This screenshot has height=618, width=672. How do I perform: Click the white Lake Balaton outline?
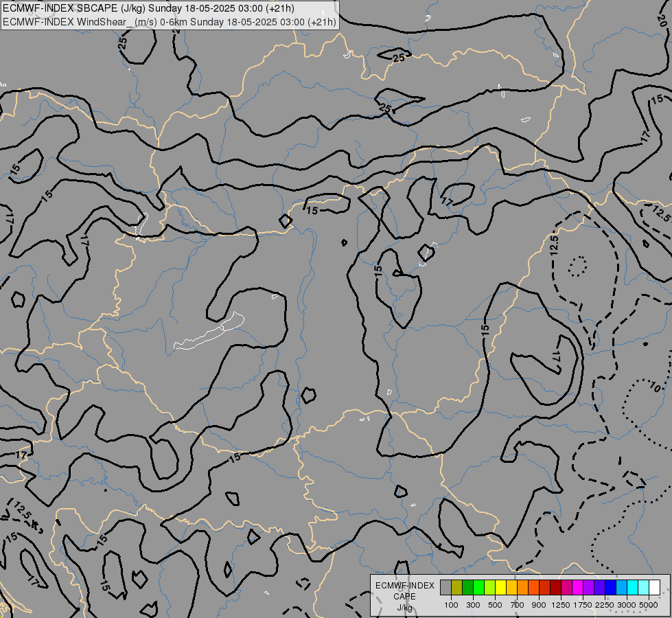209,332
